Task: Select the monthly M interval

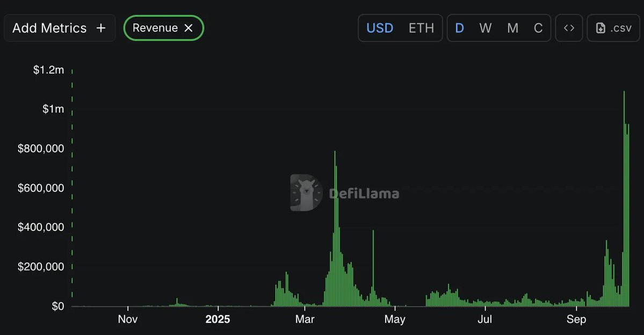Action: [512, 28]
